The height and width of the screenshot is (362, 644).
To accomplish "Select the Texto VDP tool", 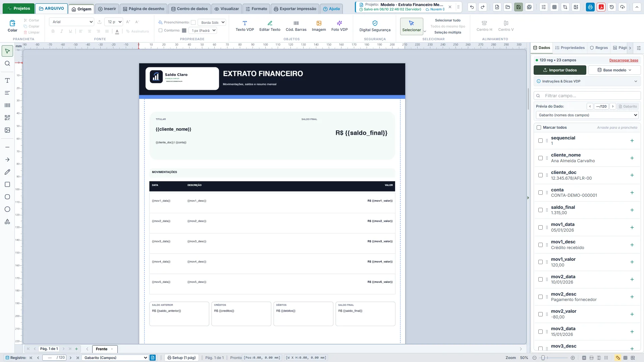I will click(x=245, y=26).
